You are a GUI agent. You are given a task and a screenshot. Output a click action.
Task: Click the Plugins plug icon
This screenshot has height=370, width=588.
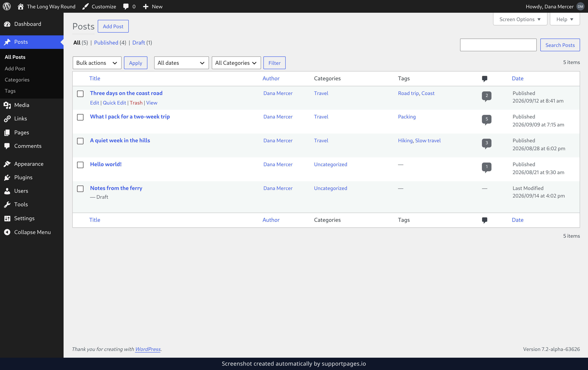(7, 177)
